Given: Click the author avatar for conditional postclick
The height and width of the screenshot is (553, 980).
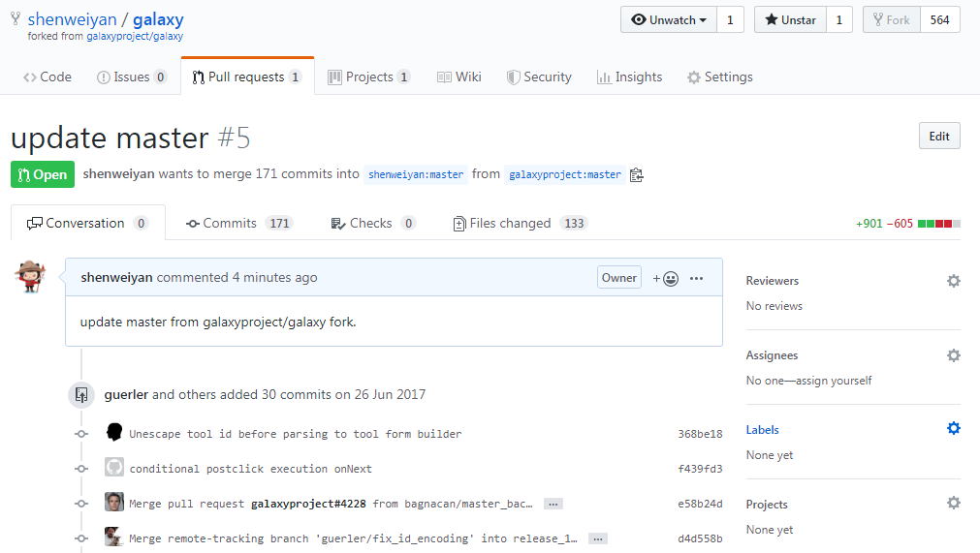Looking at the screenshot, I should click(113, 467).
